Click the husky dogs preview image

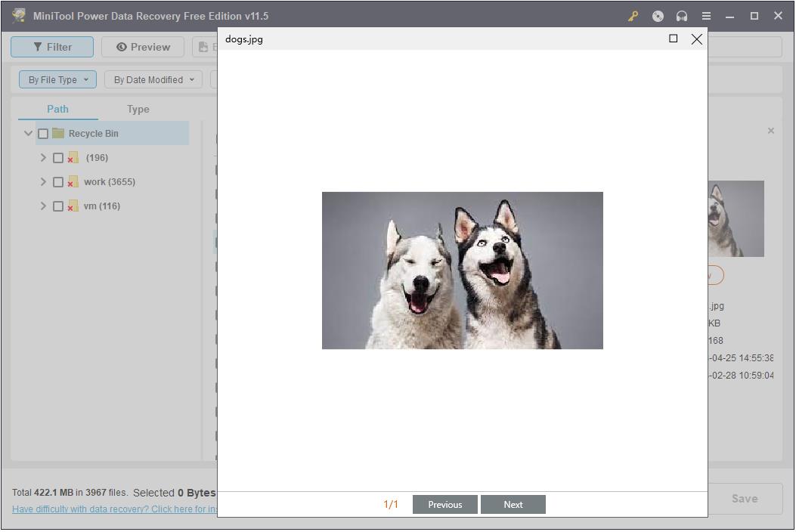463,270
